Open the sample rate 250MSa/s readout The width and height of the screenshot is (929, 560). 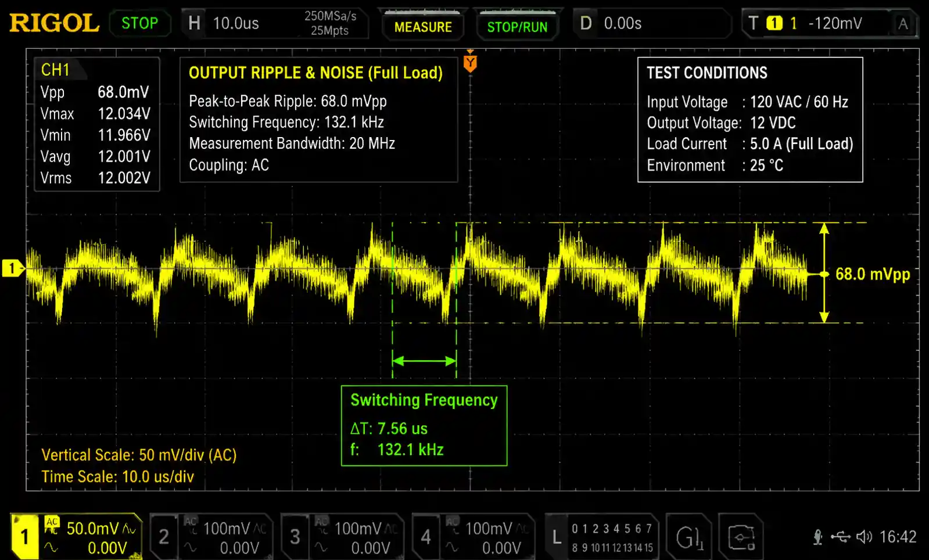click(x=330, y=16)
